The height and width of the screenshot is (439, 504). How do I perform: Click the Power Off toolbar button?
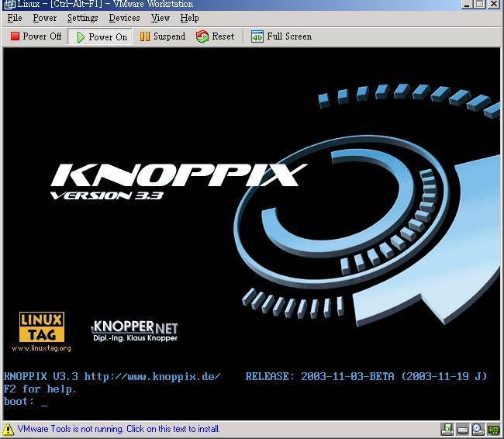tap(36, 36)
